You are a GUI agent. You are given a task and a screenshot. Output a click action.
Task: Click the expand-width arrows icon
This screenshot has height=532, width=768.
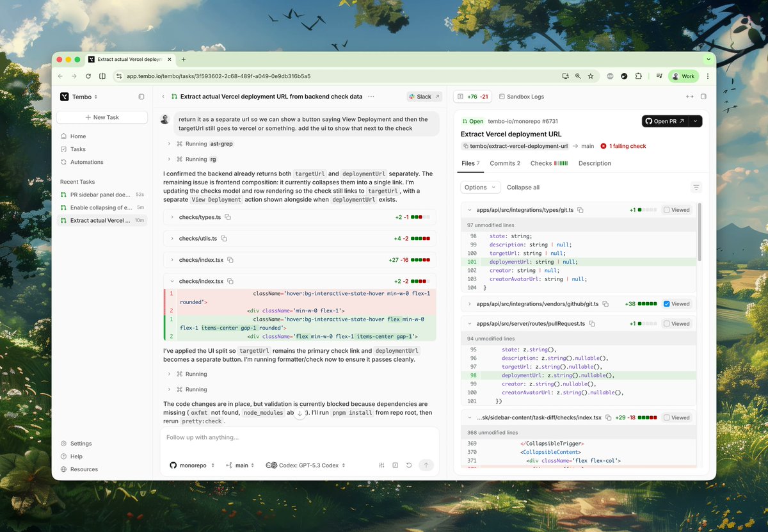[689, 97]
